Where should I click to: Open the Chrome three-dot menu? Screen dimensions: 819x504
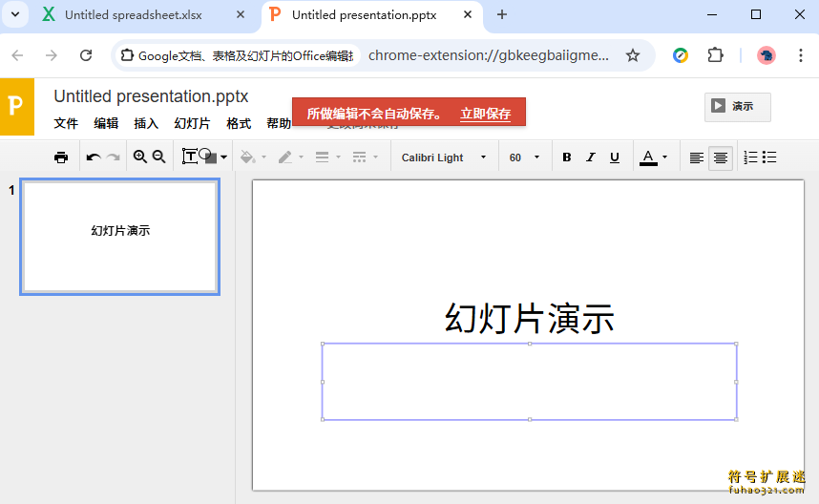(800, 55)
